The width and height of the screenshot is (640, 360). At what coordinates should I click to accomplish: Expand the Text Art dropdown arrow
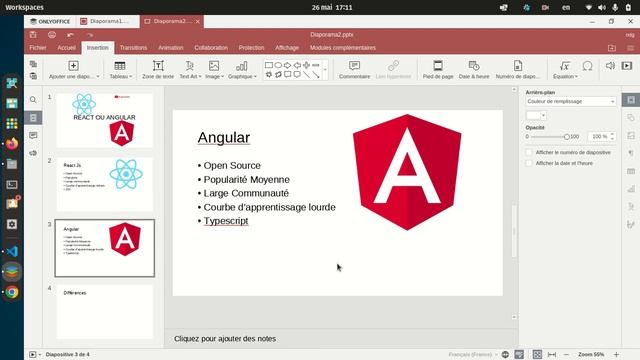click(200, 77)
